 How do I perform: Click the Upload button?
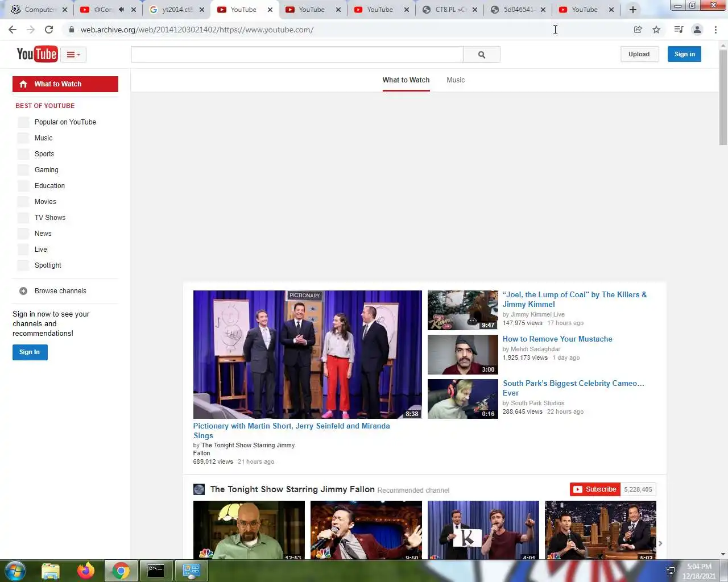pos(639,54)
